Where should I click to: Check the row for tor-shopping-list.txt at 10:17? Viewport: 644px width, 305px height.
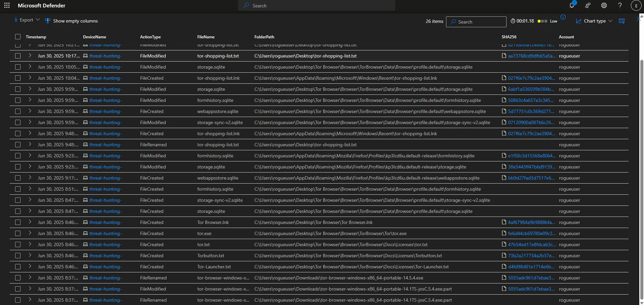18,56
